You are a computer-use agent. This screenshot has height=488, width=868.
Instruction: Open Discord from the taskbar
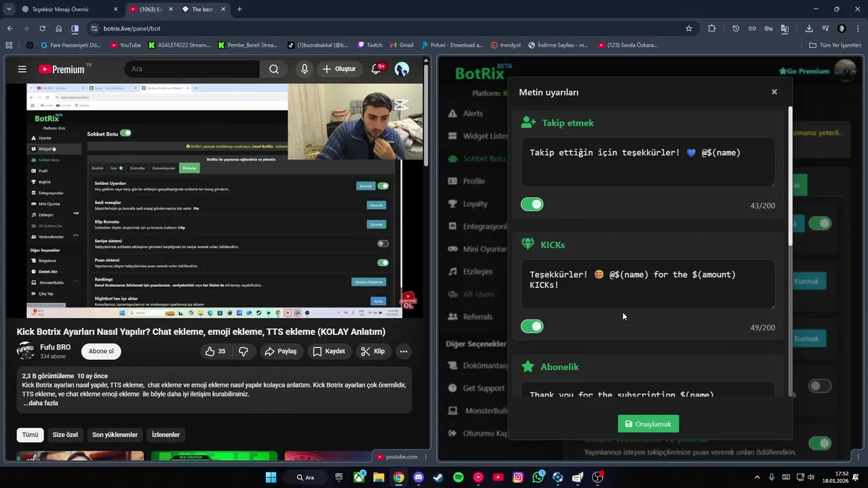coord(418,477)
